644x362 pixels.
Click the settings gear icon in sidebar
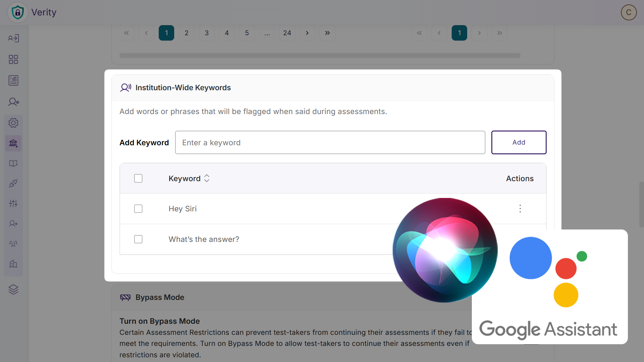click(x=13, y=123)
